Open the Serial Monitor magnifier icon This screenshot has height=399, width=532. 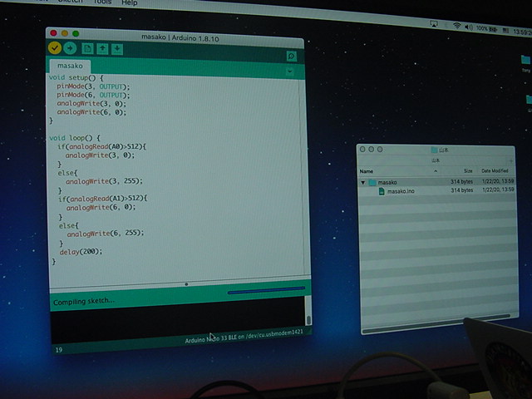(292, 57)
